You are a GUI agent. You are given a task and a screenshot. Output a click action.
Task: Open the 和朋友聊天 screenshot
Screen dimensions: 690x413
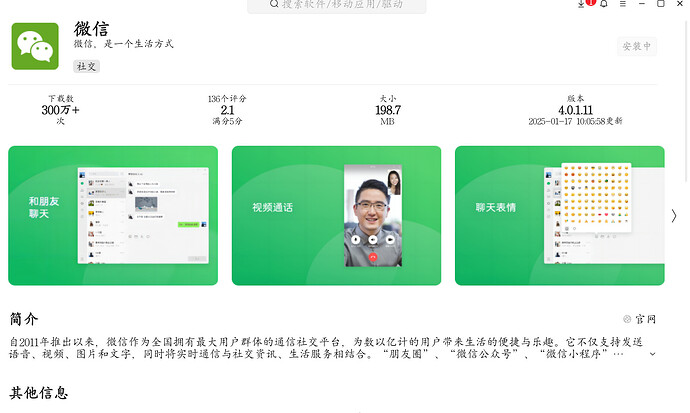tap(113, 215)
